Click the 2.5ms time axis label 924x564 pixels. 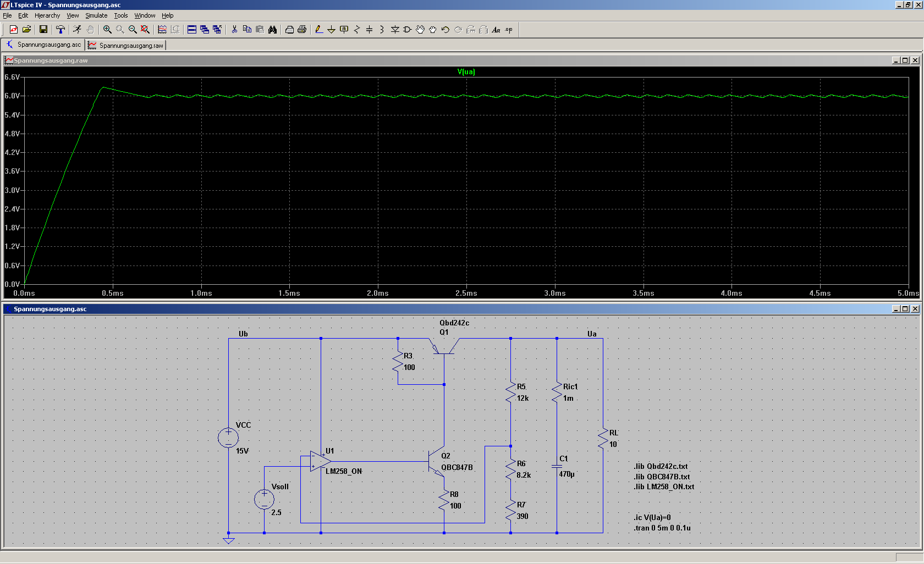tap(466, 293)
